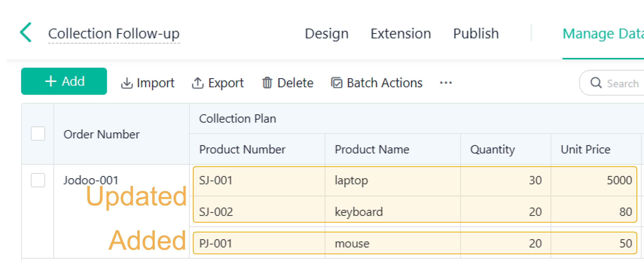Click the SJ-001 product number cell
Screen dimensions: 644x261
[x=216, y=180]
